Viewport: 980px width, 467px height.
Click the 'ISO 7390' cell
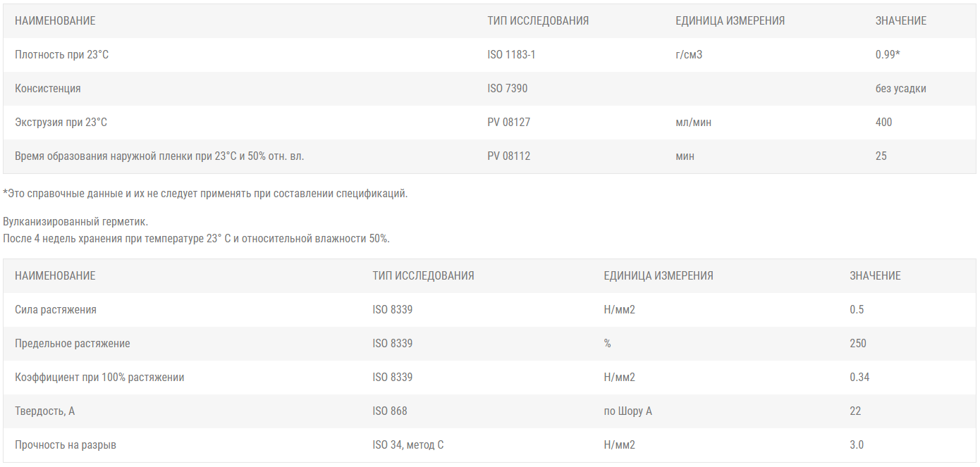pos(507,89)
